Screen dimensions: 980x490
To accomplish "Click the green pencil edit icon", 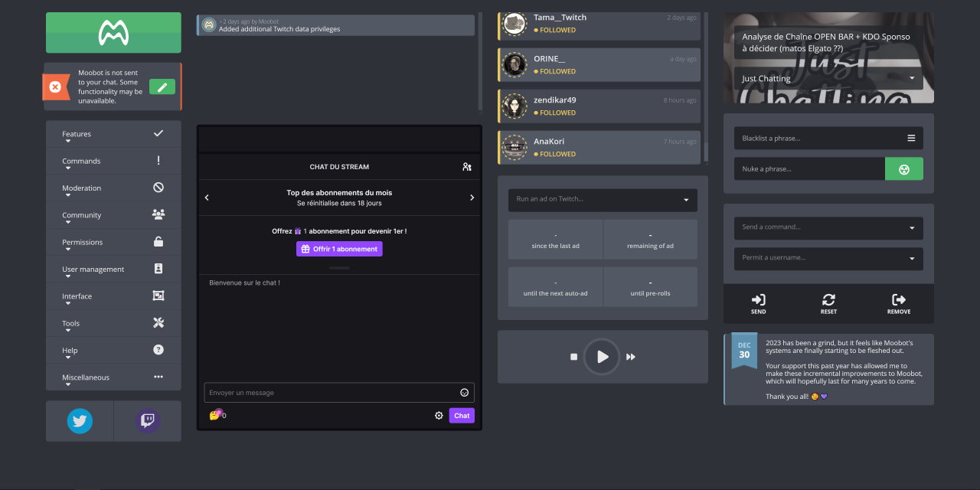I will point(162,87).
